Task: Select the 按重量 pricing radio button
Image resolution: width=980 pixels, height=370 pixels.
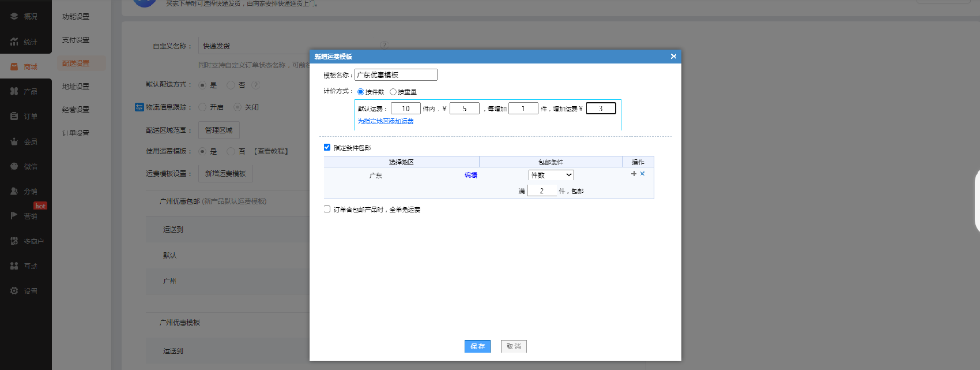Action: pyautogui.click(x=393, y=92)
